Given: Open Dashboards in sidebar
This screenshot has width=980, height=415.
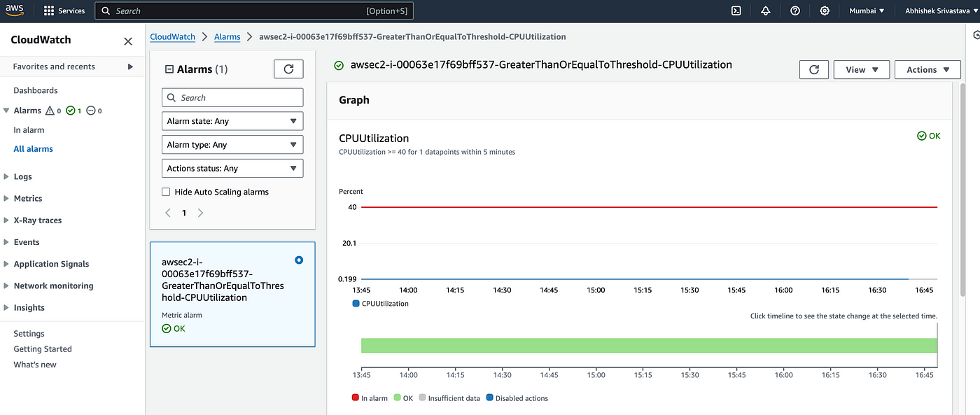Looking at the screenshot, I should coord(36,90).
